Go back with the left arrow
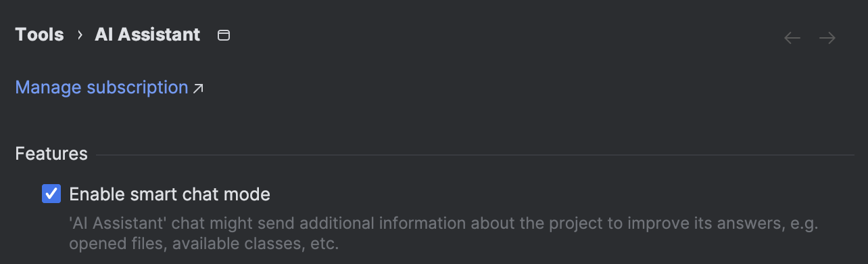868x264 pixels. coord(792,38)
